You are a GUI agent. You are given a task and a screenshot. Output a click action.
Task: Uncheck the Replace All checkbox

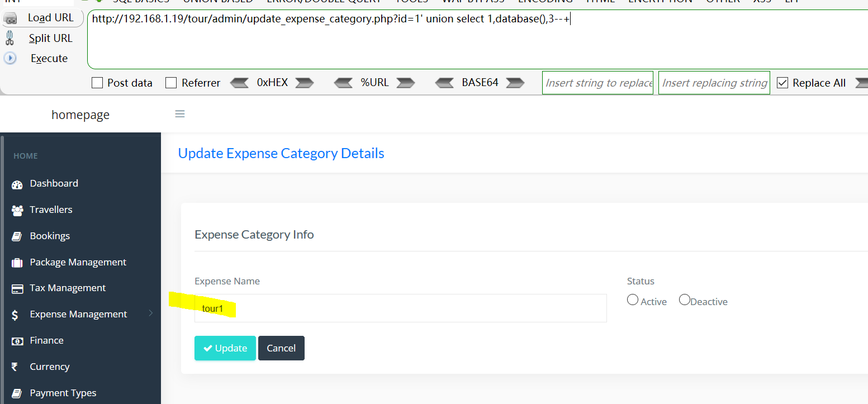[782, 83]
